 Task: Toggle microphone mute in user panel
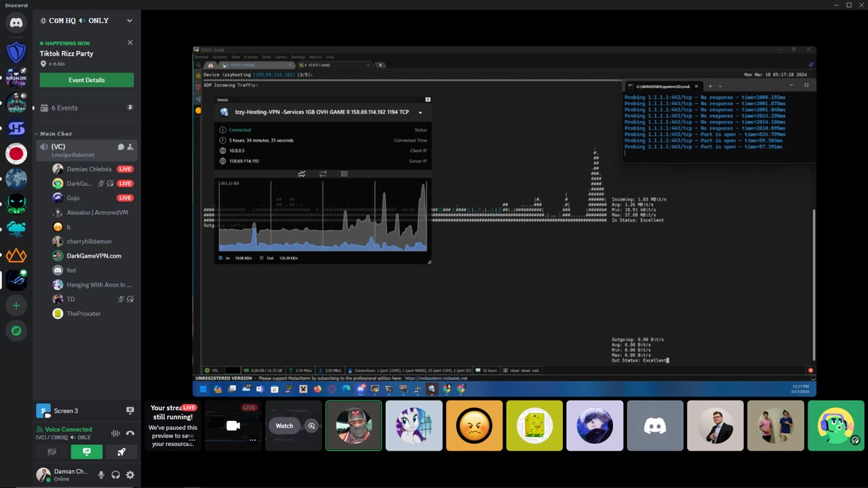point(101,475)
